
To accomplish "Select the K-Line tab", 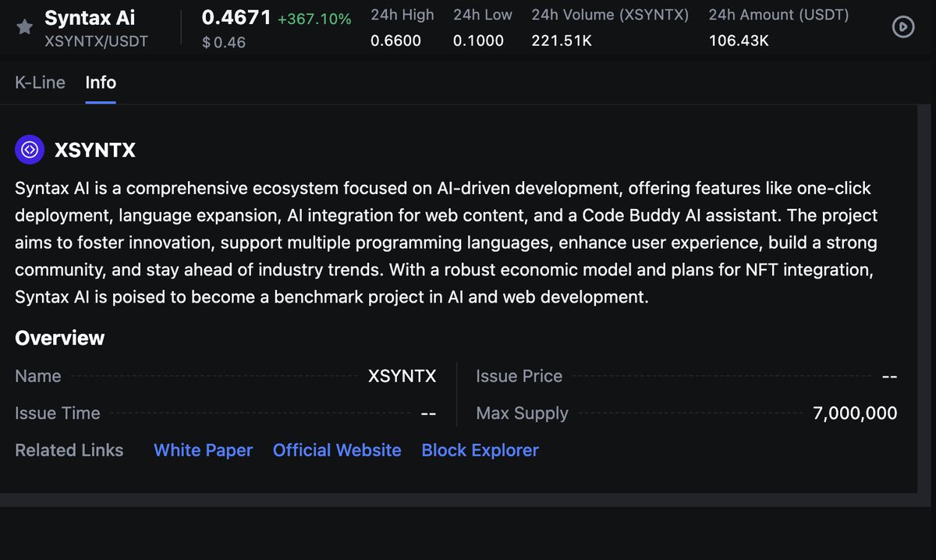I will [39, 82].
